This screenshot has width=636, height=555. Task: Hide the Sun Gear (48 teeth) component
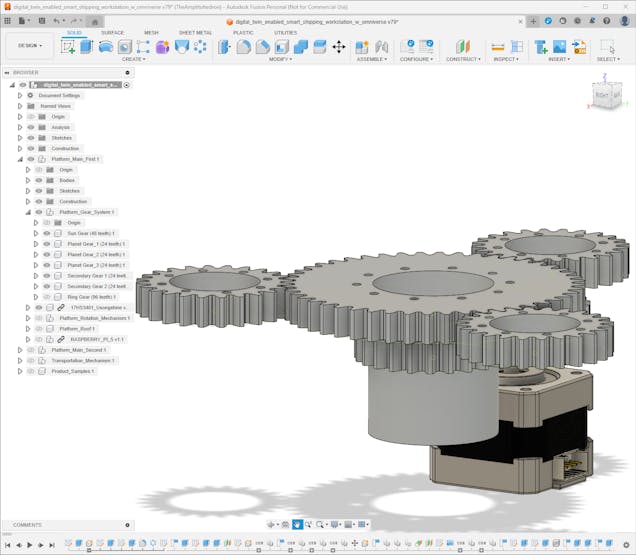click(x=46, y=233)
